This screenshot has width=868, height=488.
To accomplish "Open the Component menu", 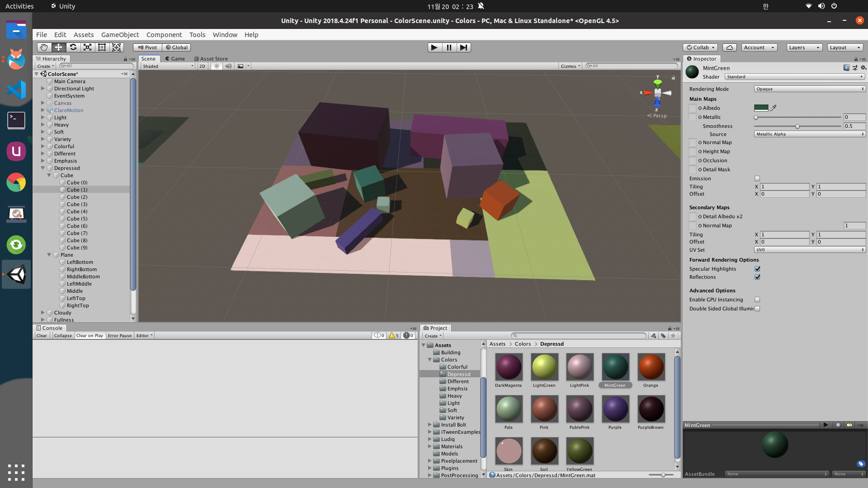I will (164, 35).
